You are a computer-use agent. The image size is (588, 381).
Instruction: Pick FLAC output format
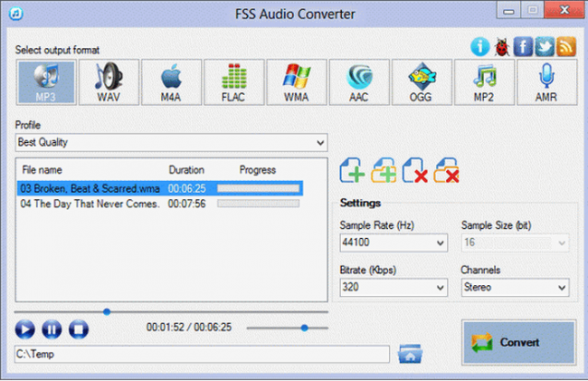tap(234, 82)
